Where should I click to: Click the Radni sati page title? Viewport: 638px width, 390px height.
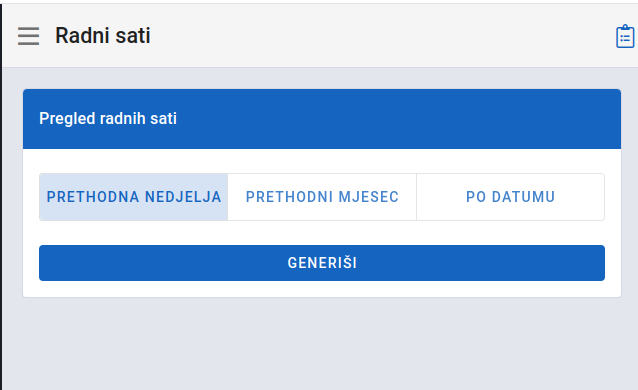(x=103, y=35)
